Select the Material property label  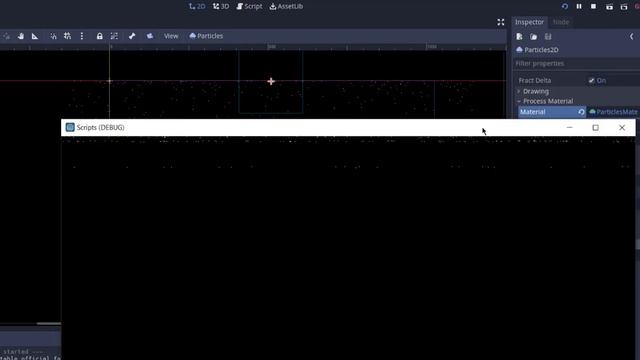(x=532, y=112)
